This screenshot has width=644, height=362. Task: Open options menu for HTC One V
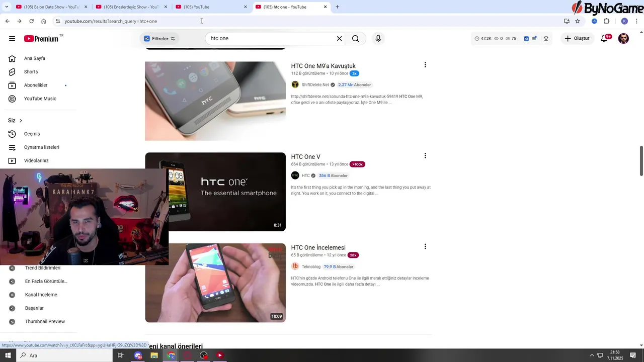point(425,156)
